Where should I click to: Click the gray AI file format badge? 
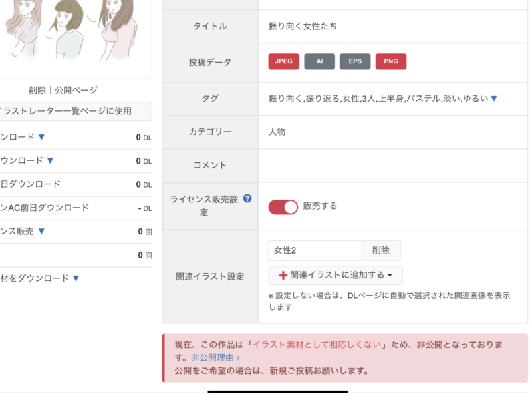coord(320,61)
